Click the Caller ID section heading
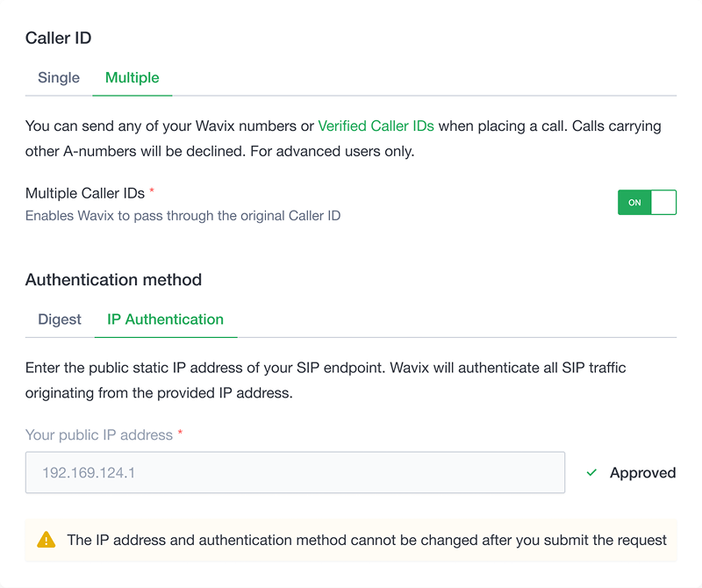The height and width of the screenshot is (588, 702). coord(59,38)
